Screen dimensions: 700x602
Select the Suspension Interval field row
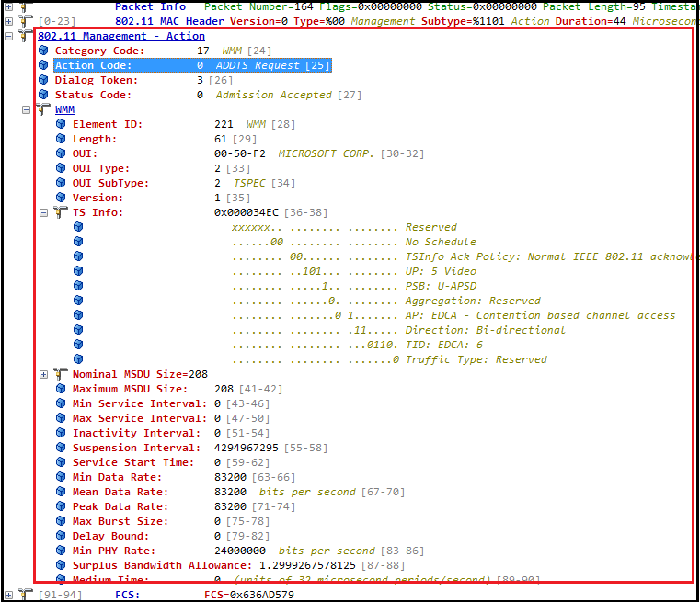coord(136,448)
